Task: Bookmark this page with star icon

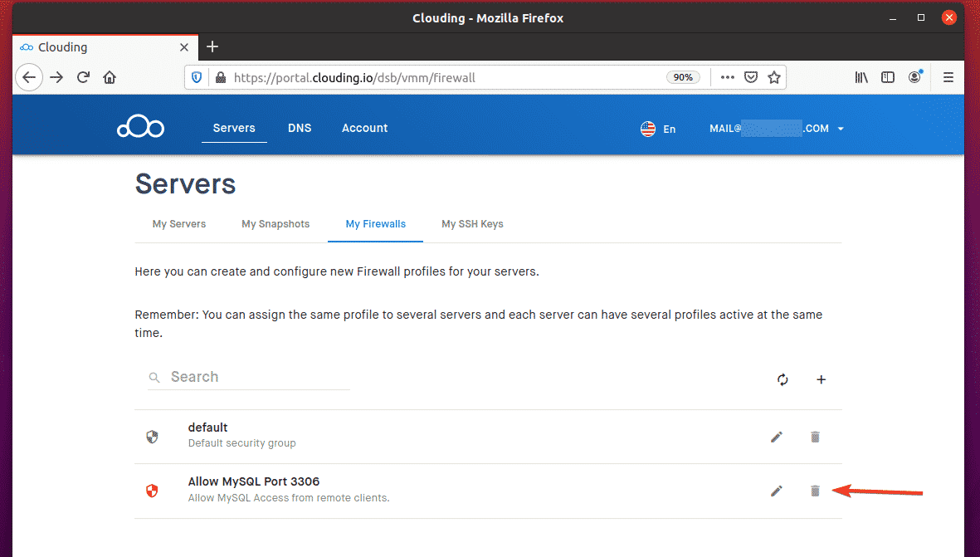Action: click(774, 77)
